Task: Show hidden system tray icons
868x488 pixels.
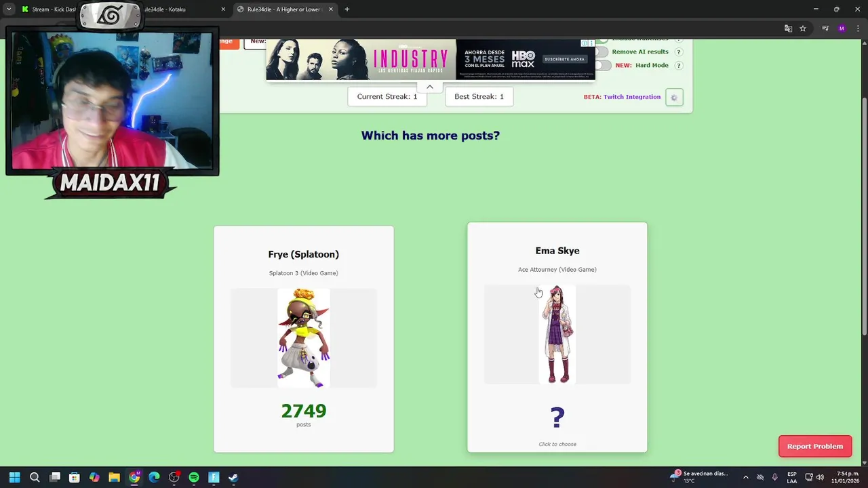Action: [746, 477]
